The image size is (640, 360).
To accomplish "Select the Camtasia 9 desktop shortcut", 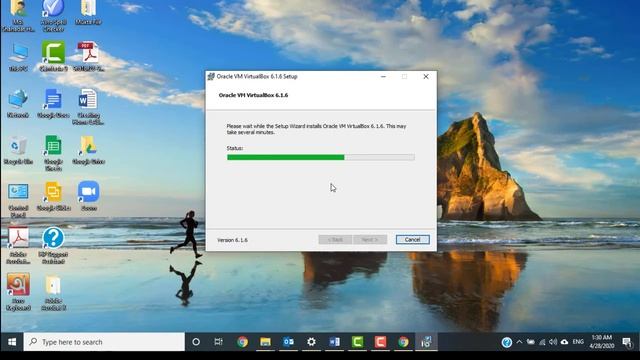I will pyautogui.click(x=53, y=57).
